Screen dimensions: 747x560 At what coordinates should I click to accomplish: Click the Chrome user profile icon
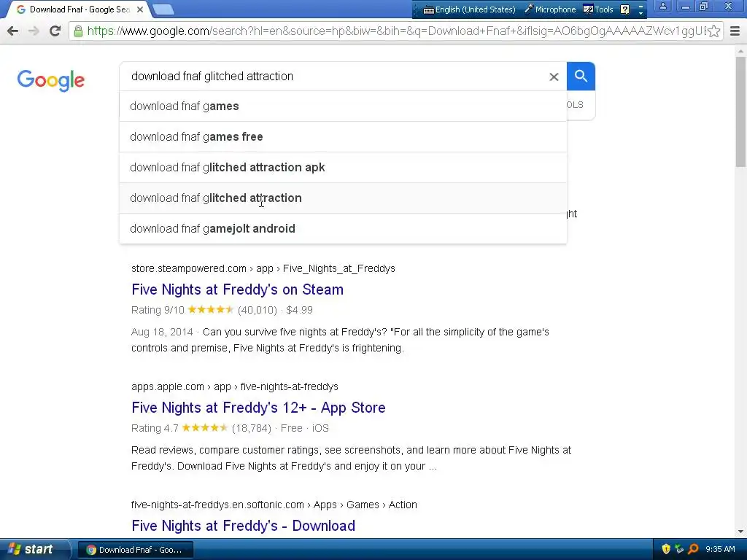coord(662,7)
